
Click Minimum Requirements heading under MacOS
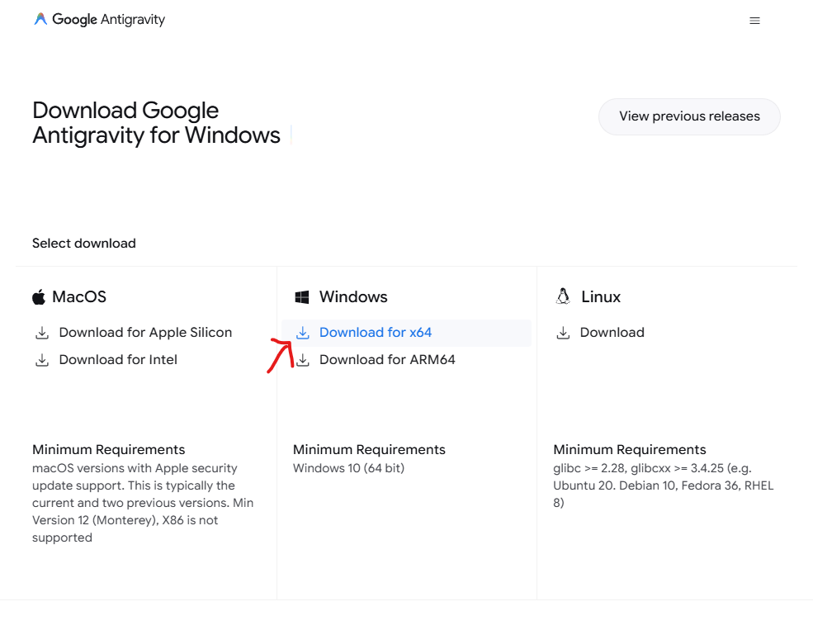coord(108,449)
